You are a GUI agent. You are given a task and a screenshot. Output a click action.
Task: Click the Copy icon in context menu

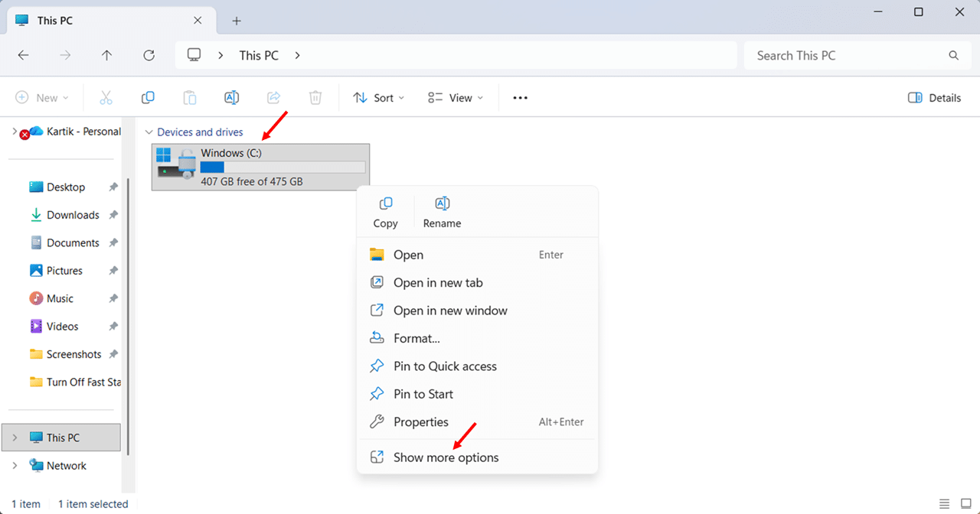(x=385, y=211)
